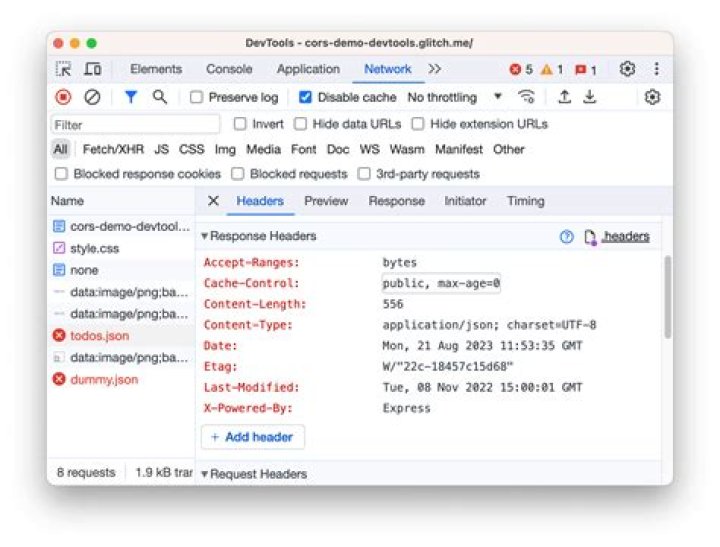Open DevTools settings gear

coord(627,69)
